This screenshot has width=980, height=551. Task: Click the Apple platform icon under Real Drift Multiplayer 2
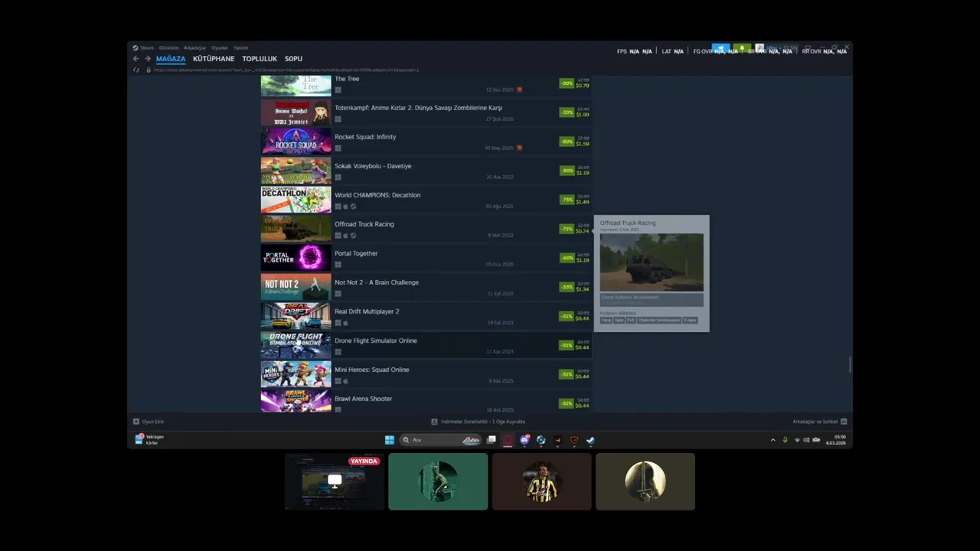point(345,323)
